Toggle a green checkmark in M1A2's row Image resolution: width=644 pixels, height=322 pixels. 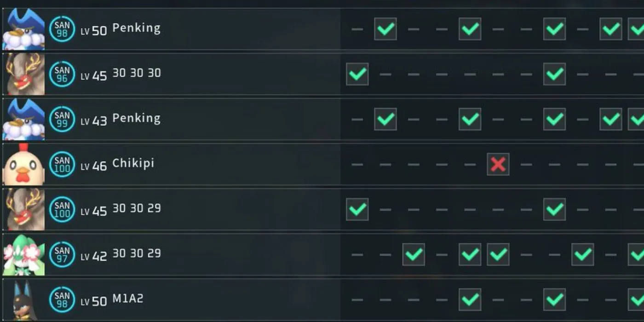[470, 299]
